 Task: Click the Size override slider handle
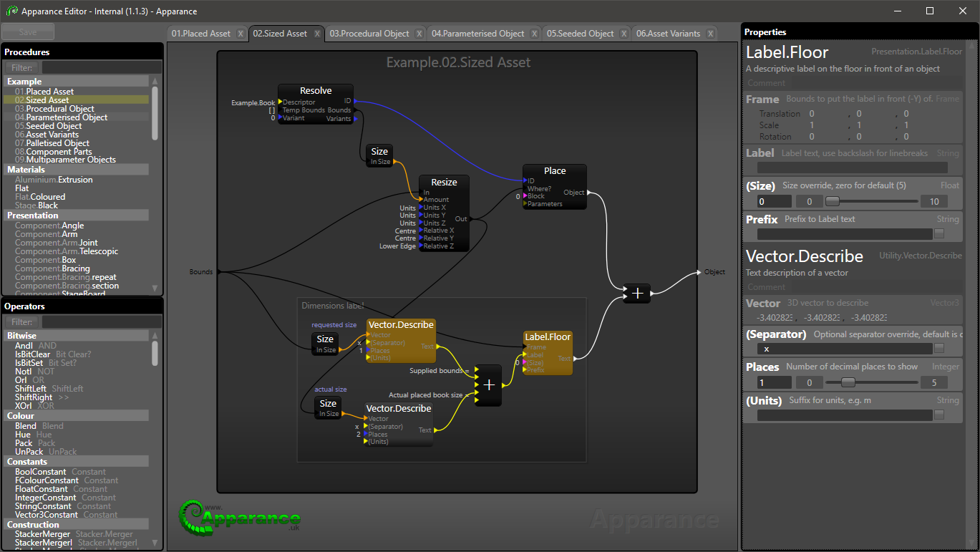(x=833, y=202)
